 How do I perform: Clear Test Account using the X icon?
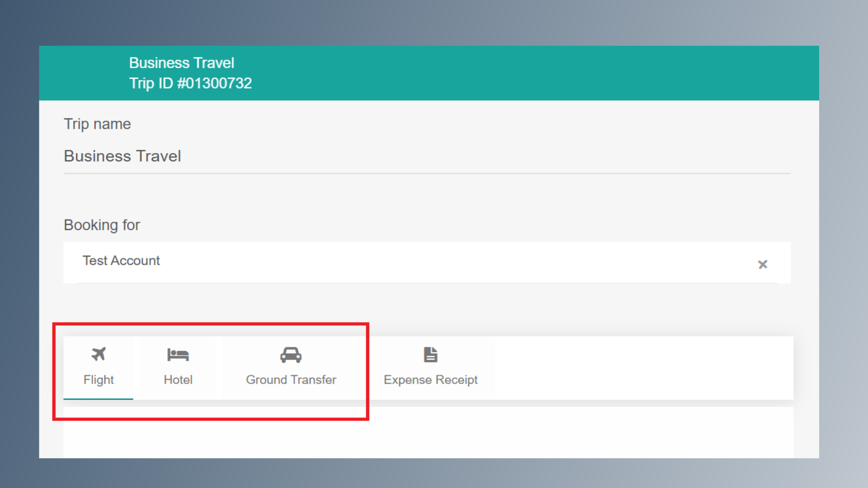coord(763,264)
